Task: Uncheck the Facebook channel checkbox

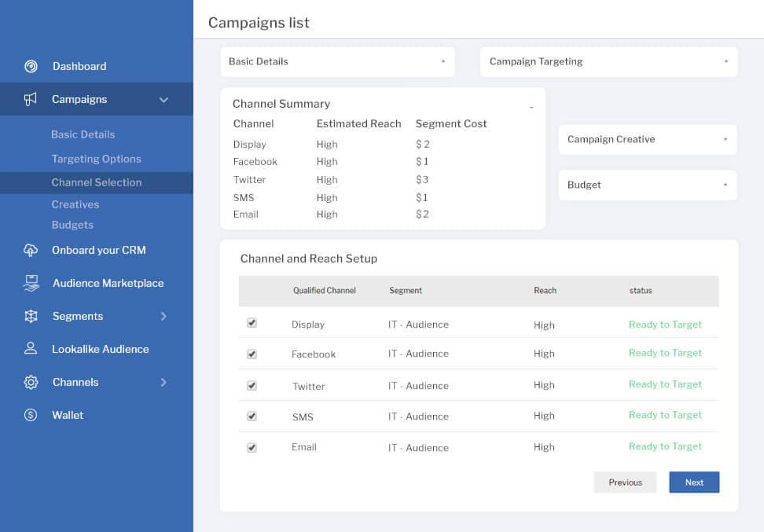Action: (252, 354)
